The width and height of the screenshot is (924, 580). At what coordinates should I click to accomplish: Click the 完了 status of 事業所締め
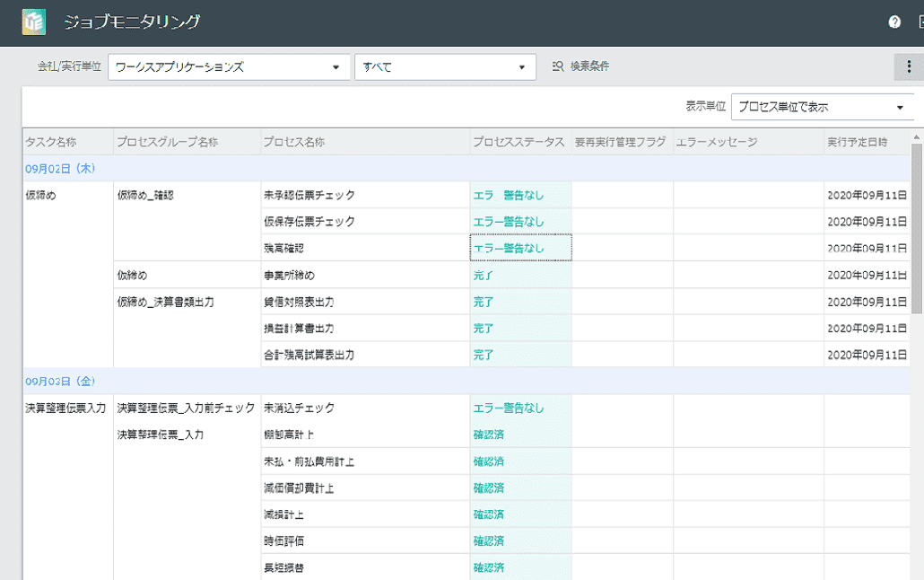click(x=484, y=275)
